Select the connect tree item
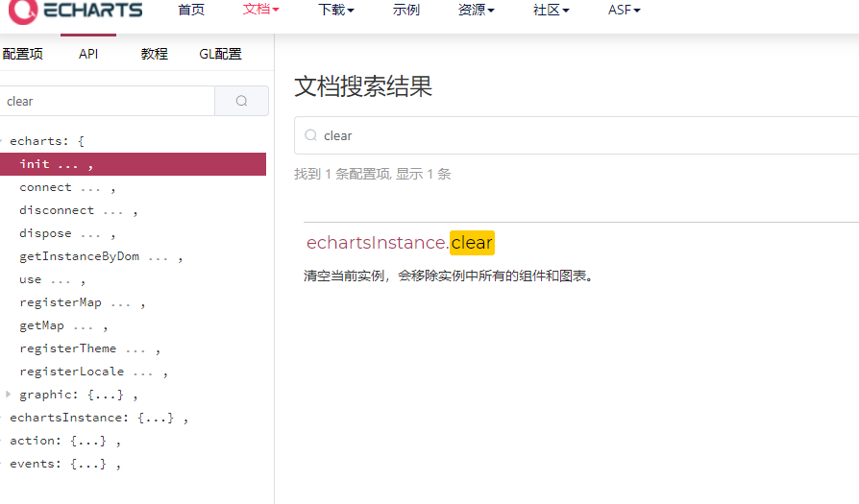Viewport: 859px width, 504px height. [x=67, y=188]
